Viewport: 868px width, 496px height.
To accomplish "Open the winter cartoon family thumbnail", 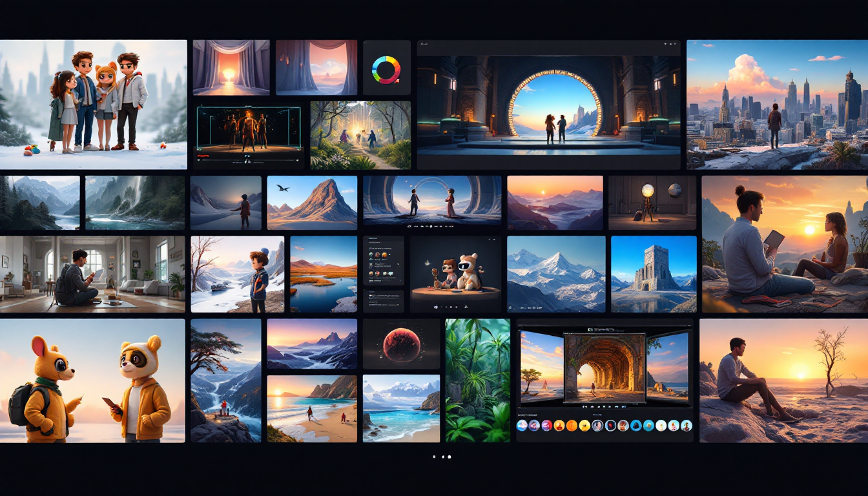I will pyautogui.click(x=93, y=104).
